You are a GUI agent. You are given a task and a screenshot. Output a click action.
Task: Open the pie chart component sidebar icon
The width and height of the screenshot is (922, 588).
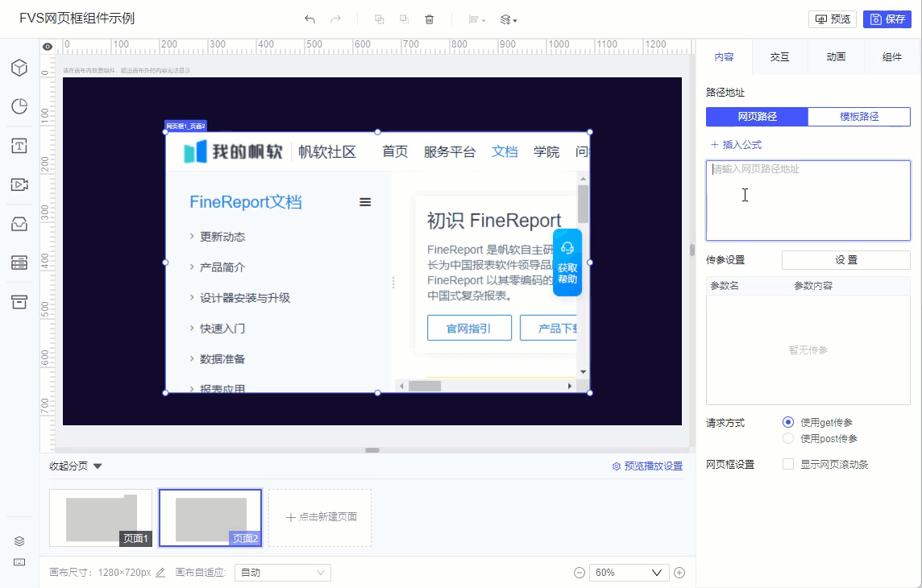(19, 106)
